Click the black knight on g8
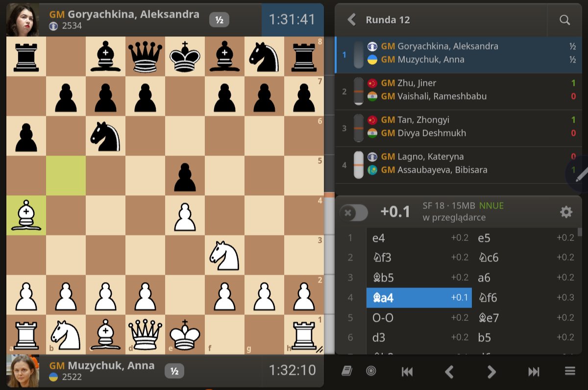Screen dimensions: 588x390 pos(264,56)
